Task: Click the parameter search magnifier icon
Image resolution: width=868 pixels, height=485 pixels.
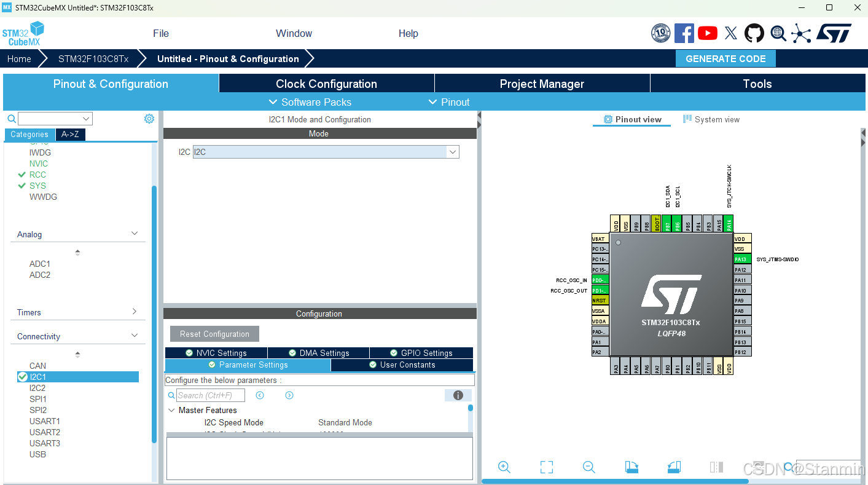Action: [x=171, y=395]
